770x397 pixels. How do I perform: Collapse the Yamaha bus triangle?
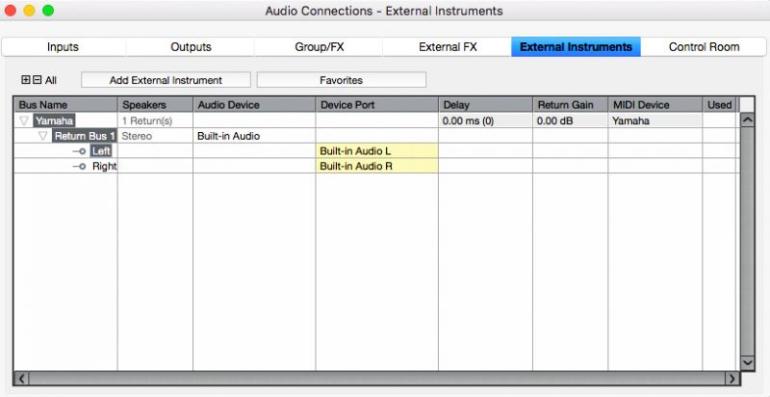coord(24,121)
